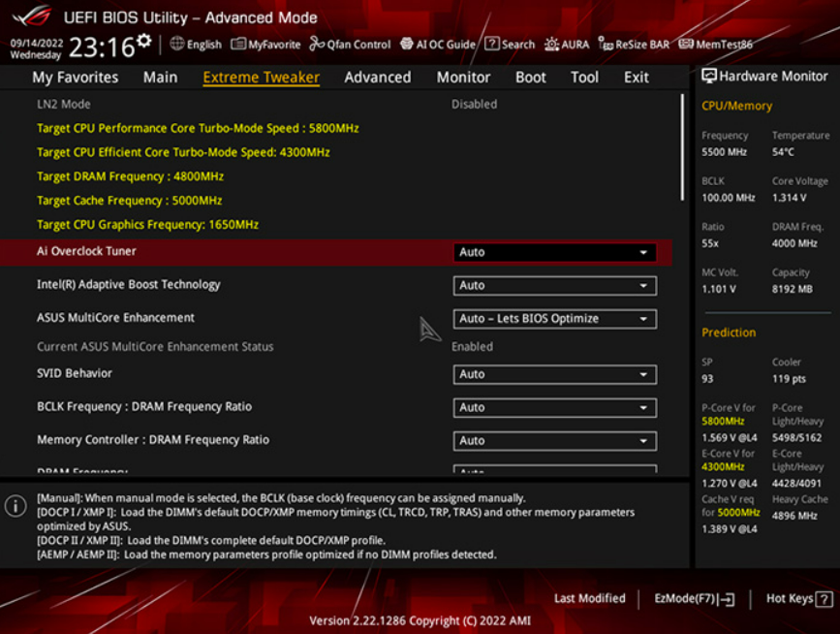Viewport: 840px width, 634px height.
Task: Click the 8192 MB capacity value
Action: click(x=792, y=289)
